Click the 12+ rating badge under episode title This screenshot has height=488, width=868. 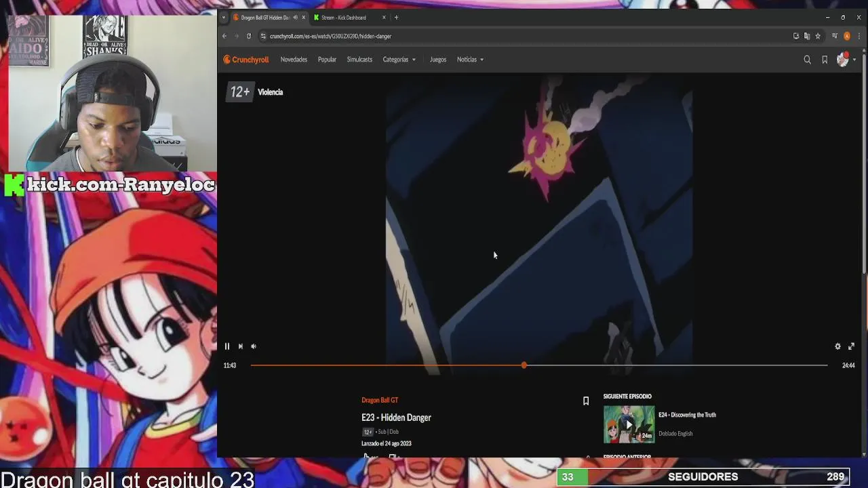click(x=368, y=432)
